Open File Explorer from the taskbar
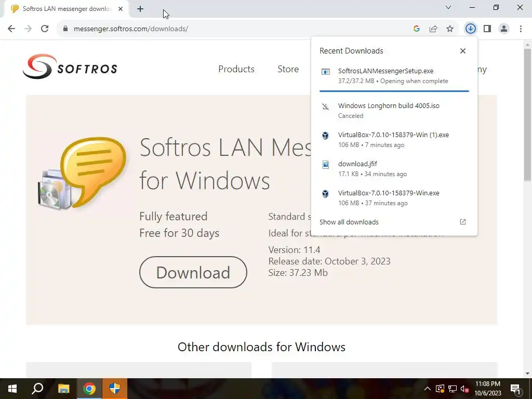The image size is (532, 399). pos(63,389)
